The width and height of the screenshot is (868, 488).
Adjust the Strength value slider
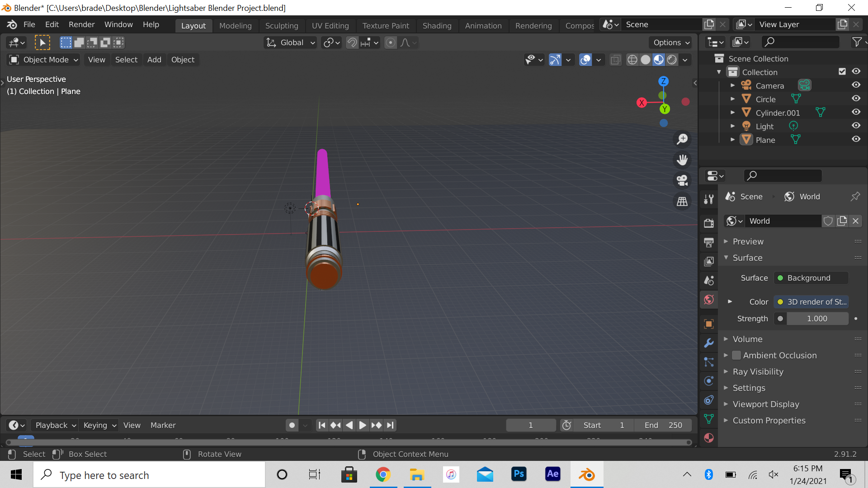point(817,319)
